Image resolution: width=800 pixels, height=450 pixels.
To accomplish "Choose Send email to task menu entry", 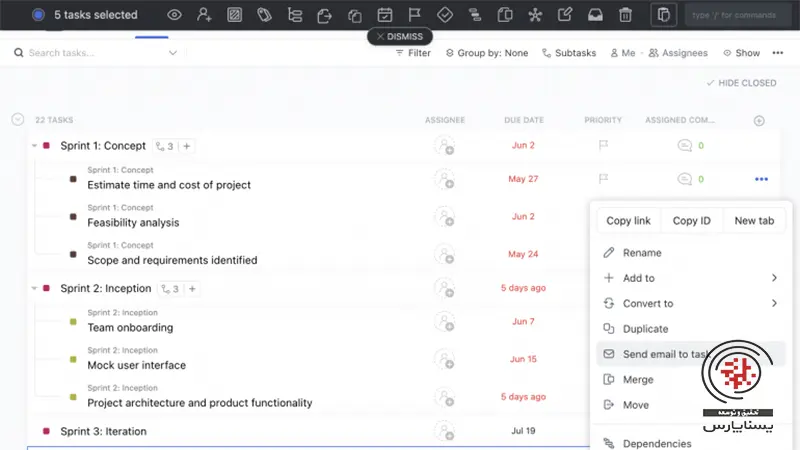I will [665, 354].
